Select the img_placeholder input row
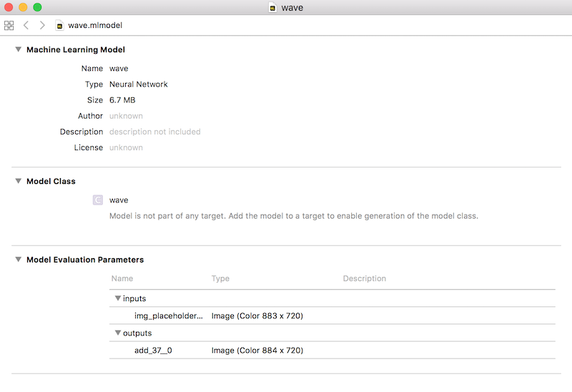This screenshot has width=572, height=392. point(169,315)
